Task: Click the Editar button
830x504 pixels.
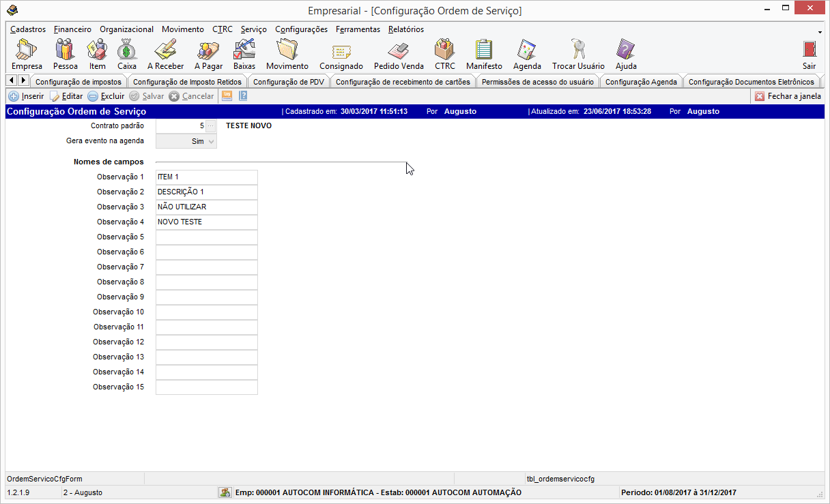Action: tap(66, 96)
